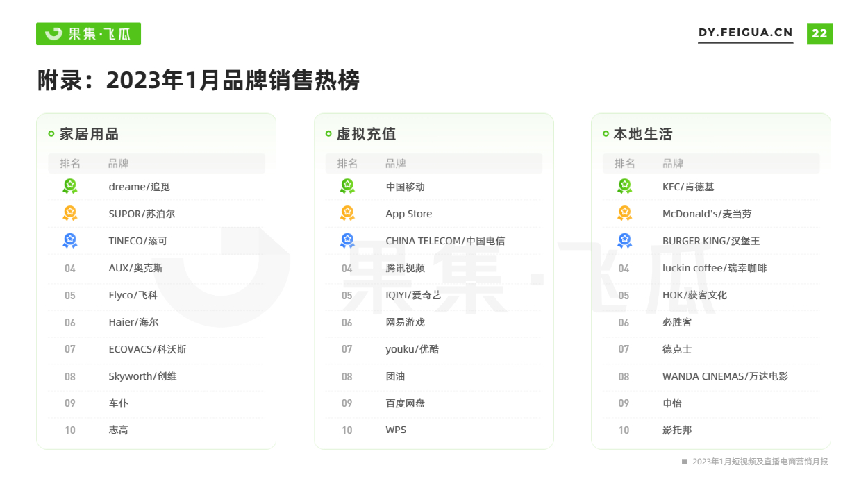
Task: Select the BURGER KING/汉堡王 entry
Action: click(x=711, y=241)
